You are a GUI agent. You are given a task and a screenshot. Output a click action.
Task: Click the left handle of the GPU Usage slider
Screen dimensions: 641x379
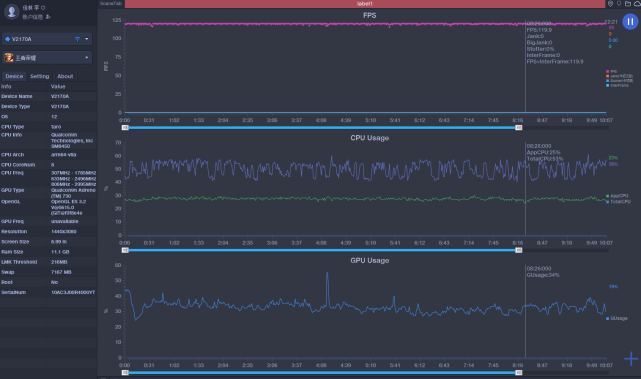tap(126, 373)
